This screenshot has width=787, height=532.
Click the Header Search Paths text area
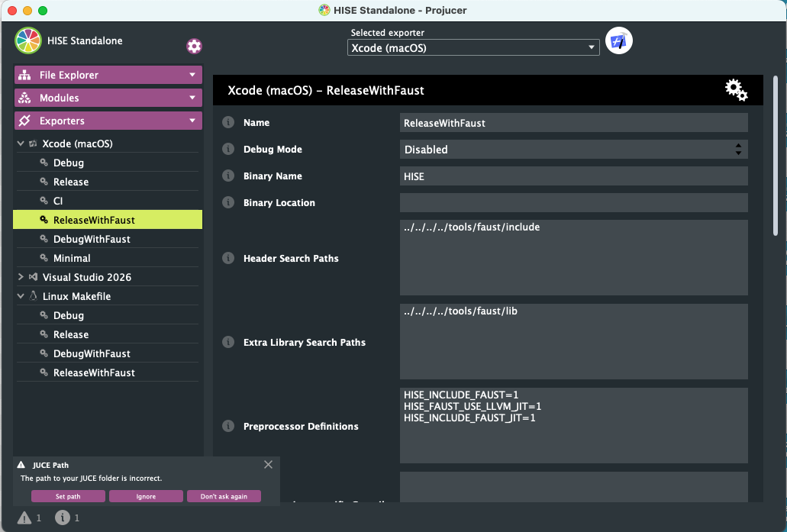coord(574,257)
